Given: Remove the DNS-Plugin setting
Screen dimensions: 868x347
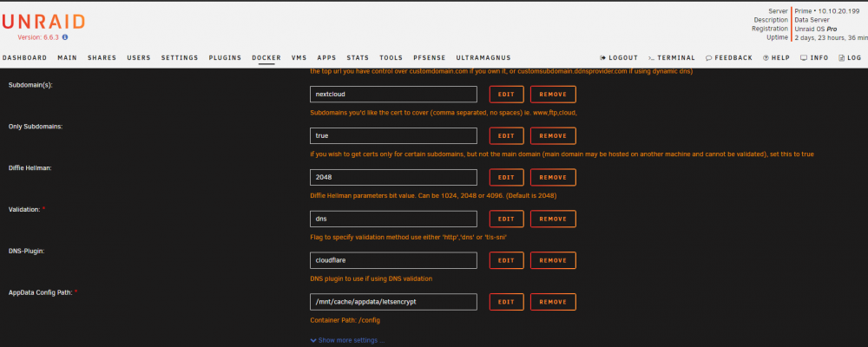Looking at the screenshot, I should point(553,260).
